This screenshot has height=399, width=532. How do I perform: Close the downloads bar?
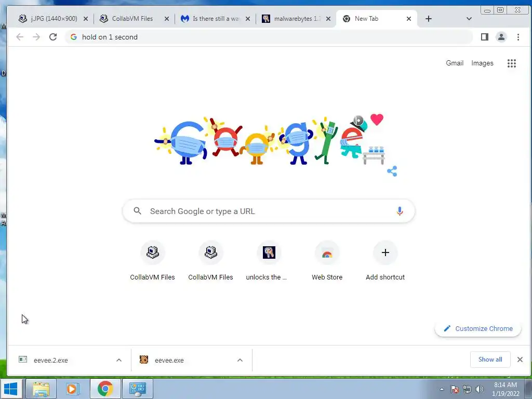coord(520,360)
